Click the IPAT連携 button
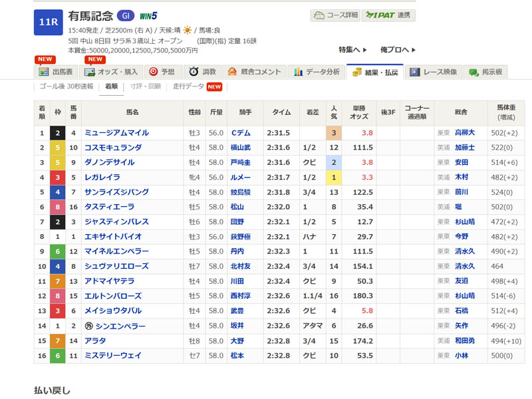The height and width of the screenshot is (399, 532). pos(388,15)
